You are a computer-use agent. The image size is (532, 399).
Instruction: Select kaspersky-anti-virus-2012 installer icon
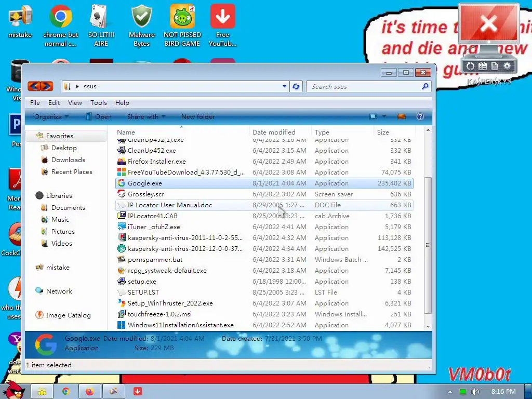[122, 249]
